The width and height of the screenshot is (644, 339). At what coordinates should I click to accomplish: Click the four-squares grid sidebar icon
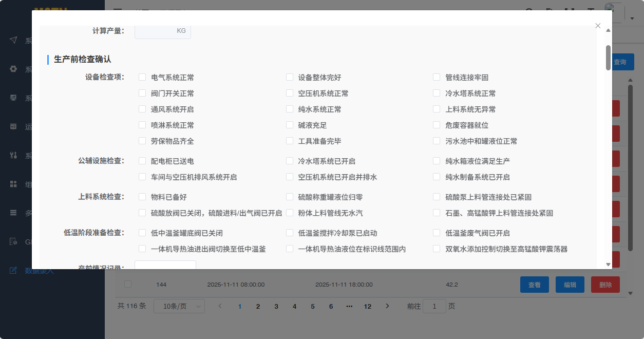click(13, 184)
